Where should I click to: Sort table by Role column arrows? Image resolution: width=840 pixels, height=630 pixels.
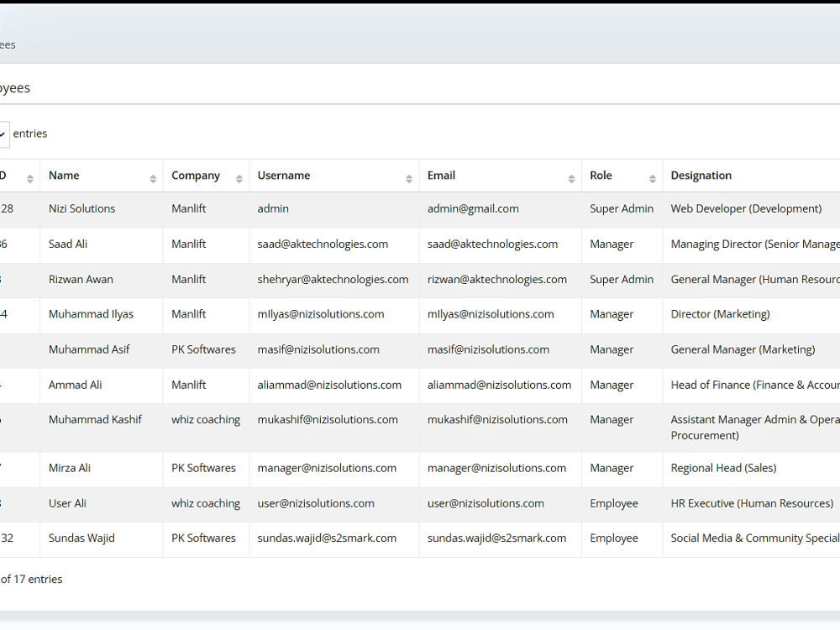(x=652, y=179)
